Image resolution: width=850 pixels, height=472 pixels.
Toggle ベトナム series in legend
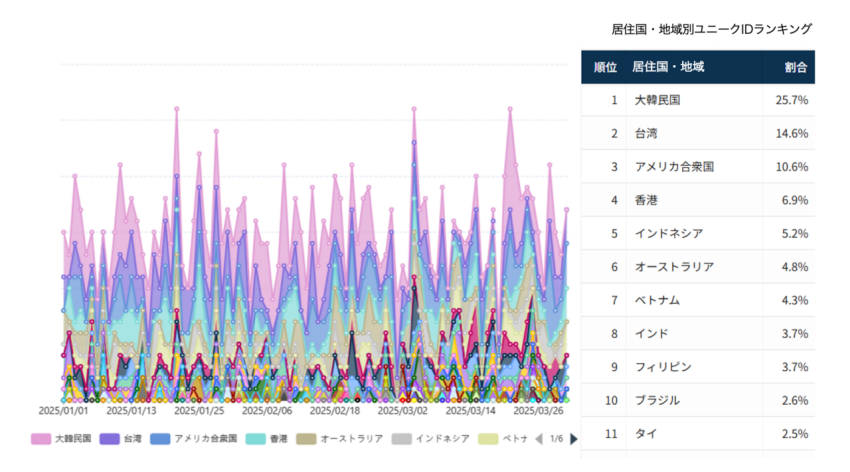503,439
